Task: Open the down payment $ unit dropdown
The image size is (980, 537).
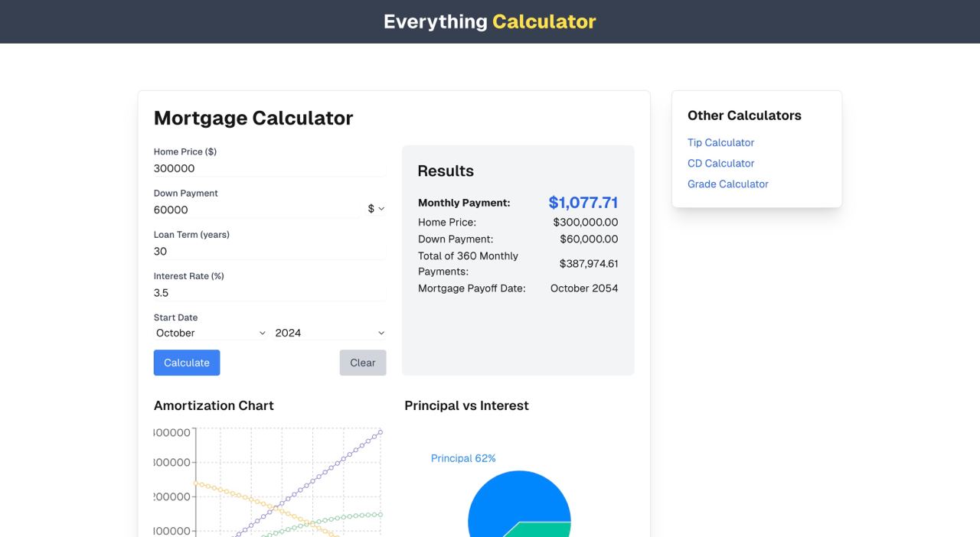Action: (376, 209)
